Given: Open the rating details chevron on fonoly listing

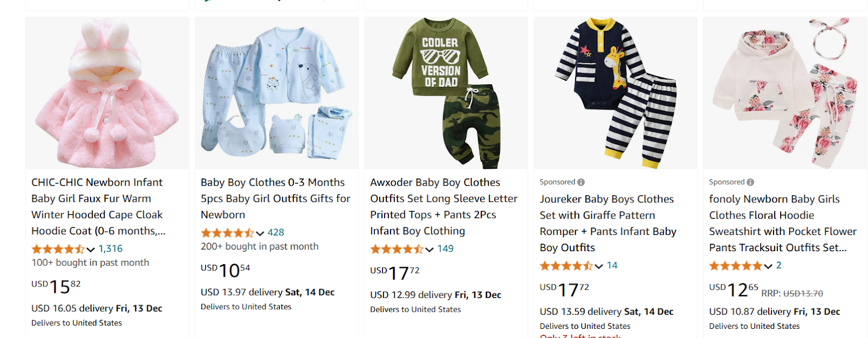Looking at the screenshot, I should pyautogui.click(x=768, y=266).
